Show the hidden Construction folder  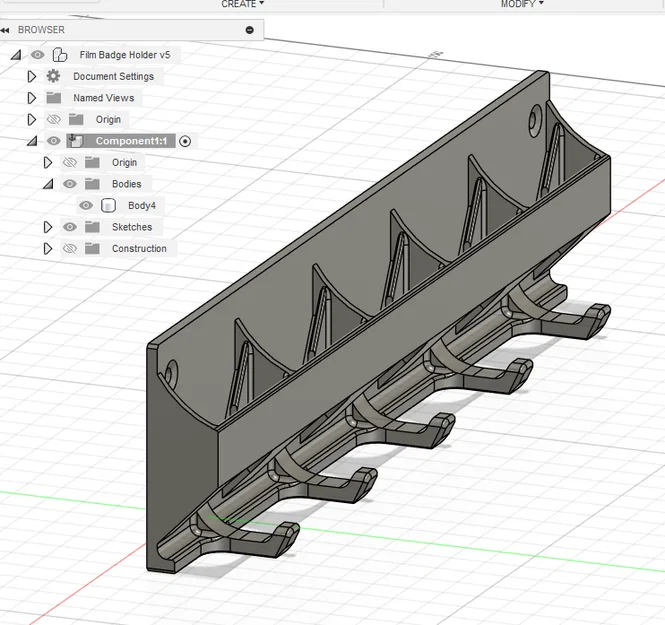70,248
